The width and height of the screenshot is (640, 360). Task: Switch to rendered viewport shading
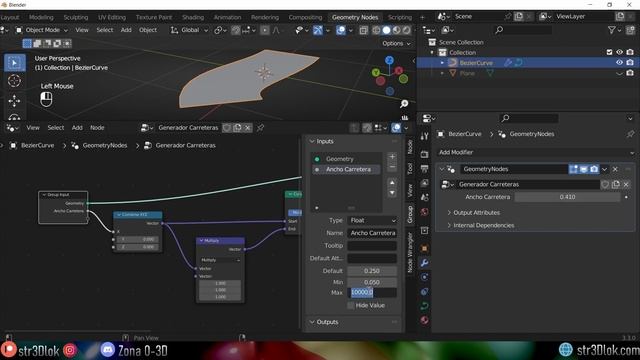coord(407,30)
